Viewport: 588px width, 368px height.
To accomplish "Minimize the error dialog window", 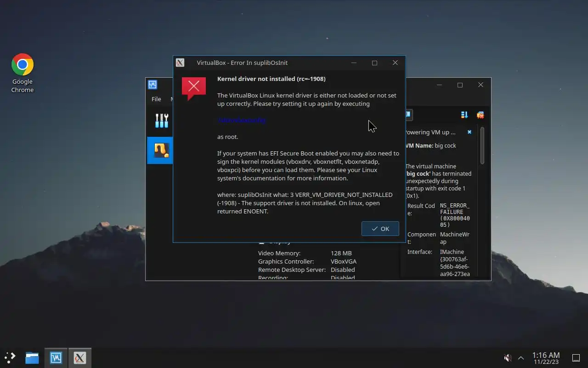I will point(354,63).
